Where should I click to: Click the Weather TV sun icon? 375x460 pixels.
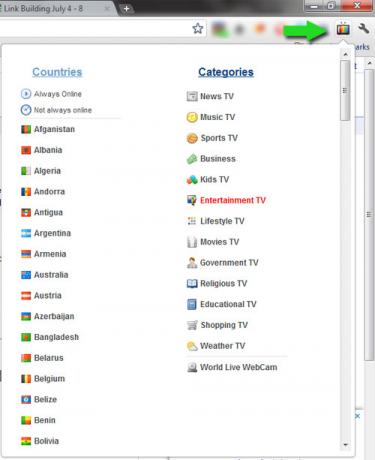192,346
